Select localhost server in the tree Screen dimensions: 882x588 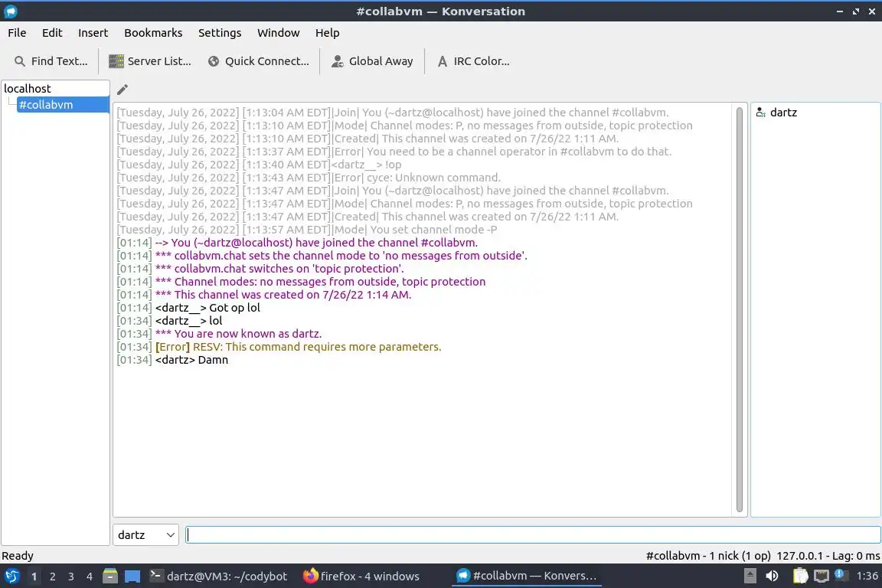[27, 88]
